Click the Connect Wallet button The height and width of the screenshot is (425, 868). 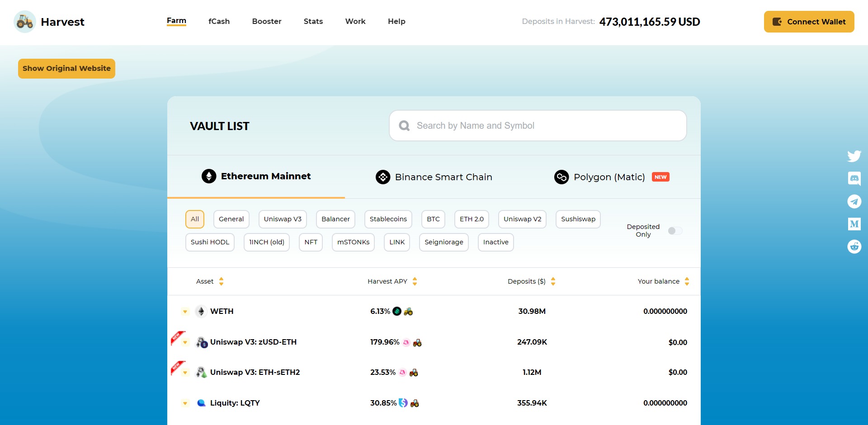click(x=809, y=22)
